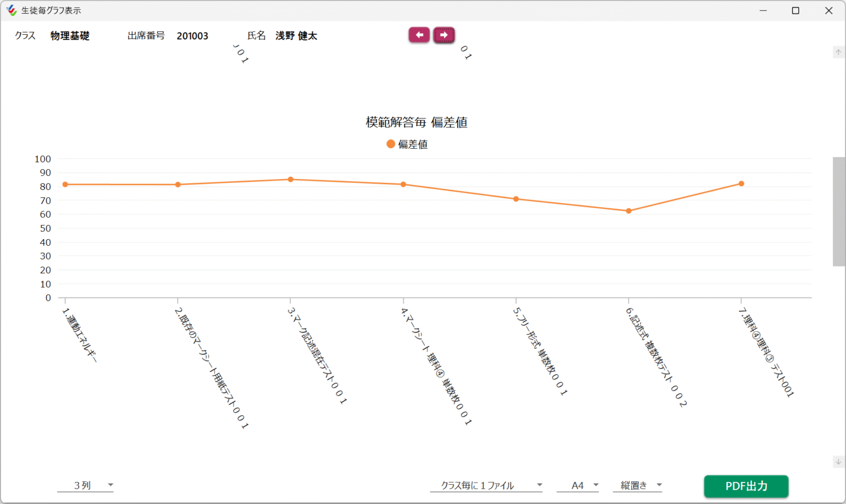This screenshot has height=504, width=846.
Task: Select the data point for 1.運動エネルギー
Action: pos(65,185)
